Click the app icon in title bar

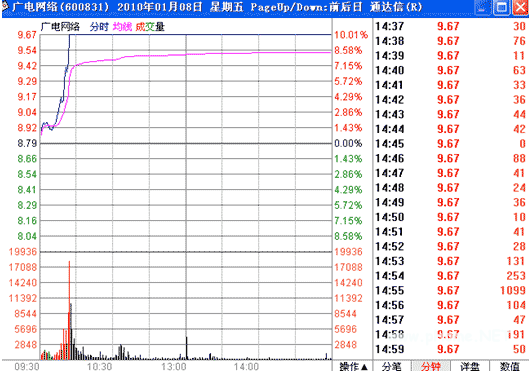point(5,6)
